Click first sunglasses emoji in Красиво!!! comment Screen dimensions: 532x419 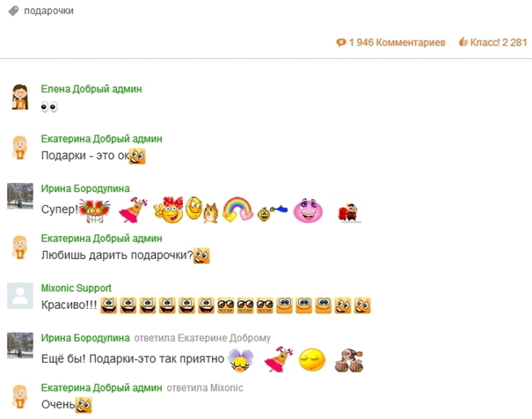coord(226,305)
